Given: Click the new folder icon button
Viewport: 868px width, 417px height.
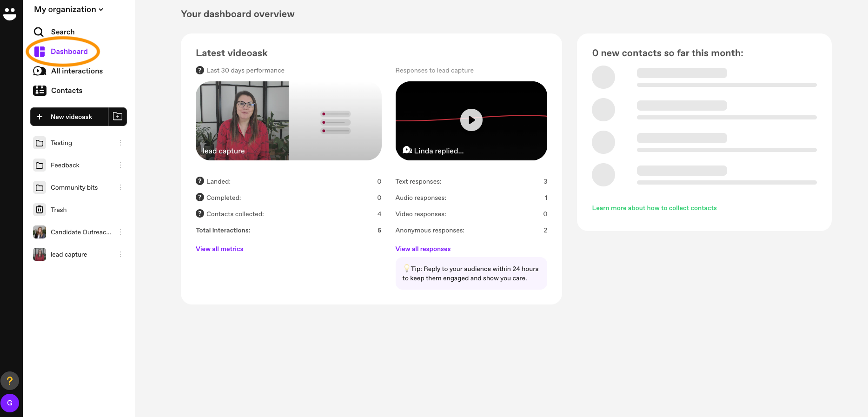Looking at the screenshot, I should click(x=118, y=117).
